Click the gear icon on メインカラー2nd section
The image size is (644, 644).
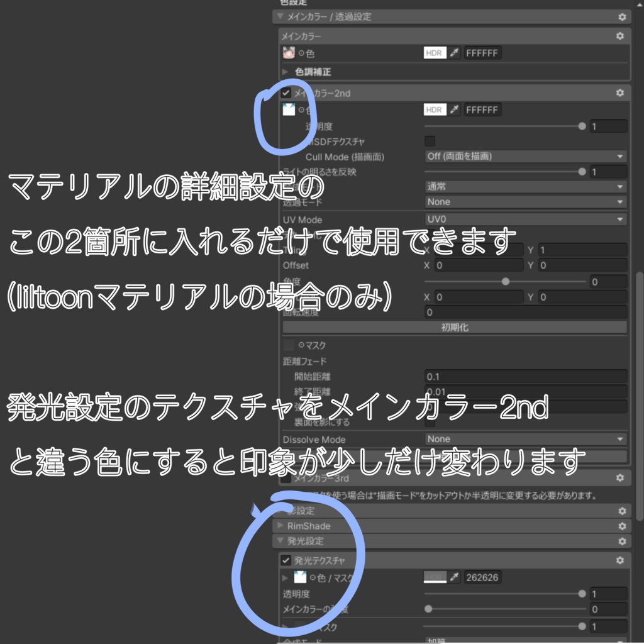point(620,93)
